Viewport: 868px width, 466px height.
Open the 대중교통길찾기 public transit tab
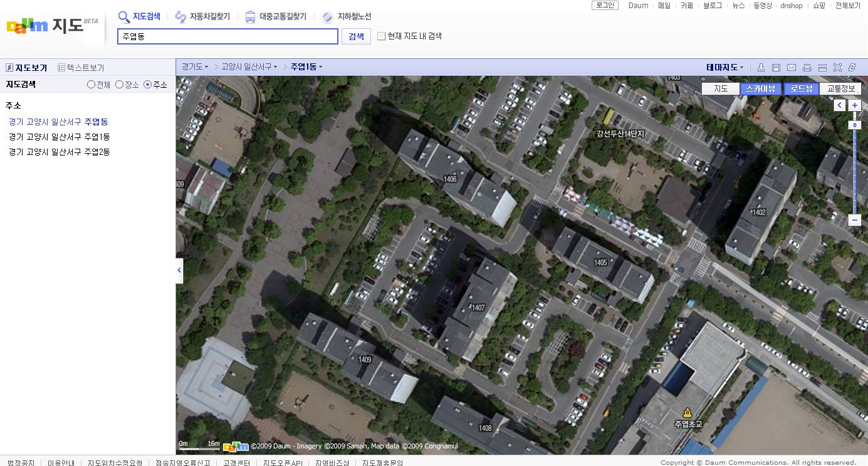pyautogui.click(x=275, y=17)
